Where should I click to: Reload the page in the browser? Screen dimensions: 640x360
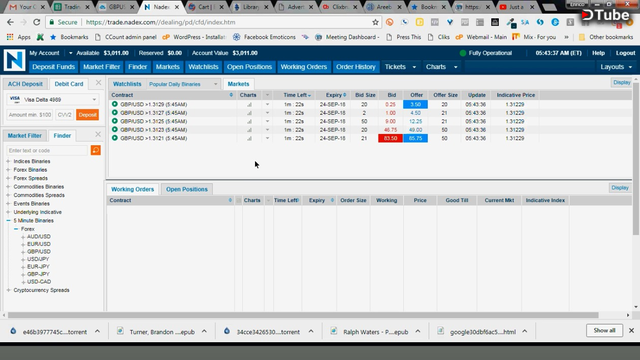coord(37,22)
